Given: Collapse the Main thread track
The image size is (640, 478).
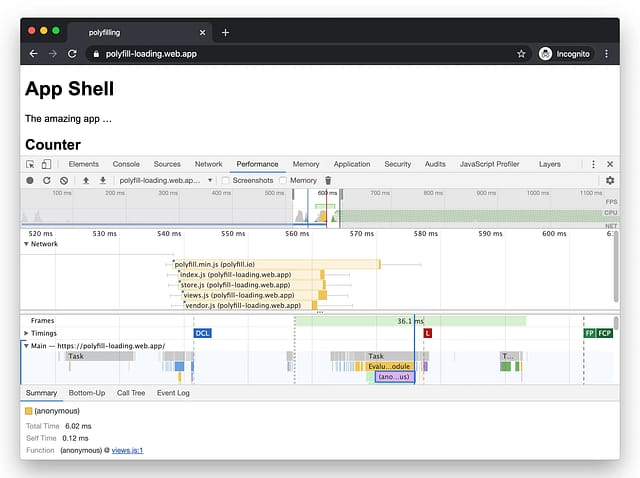Looking at the screenshot, I should pyautogui.click(x=26, y=346).
